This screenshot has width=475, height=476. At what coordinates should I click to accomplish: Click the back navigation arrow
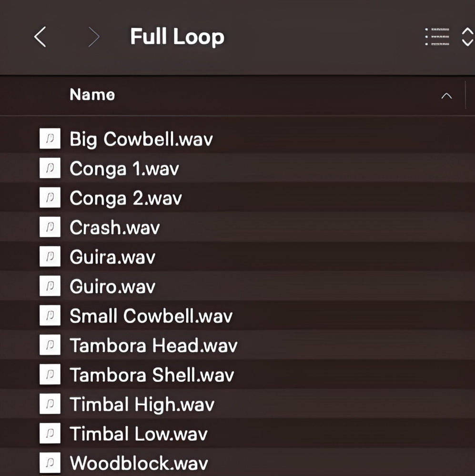click(x=40, y=37)
